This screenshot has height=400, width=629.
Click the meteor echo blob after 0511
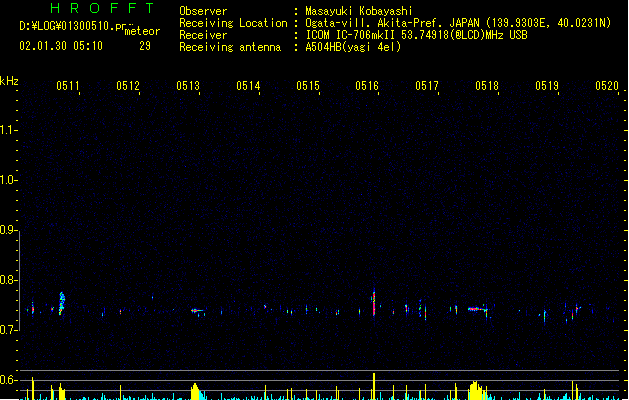pyautogui.click(x=62, y=303)
